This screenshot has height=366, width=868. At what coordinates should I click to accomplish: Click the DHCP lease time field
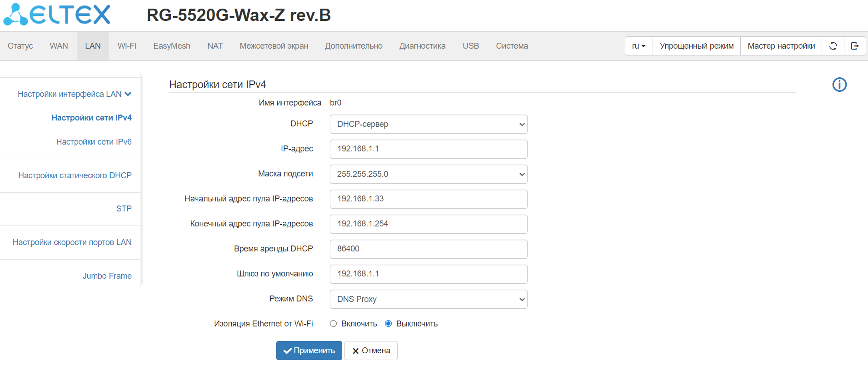(429, 249)
